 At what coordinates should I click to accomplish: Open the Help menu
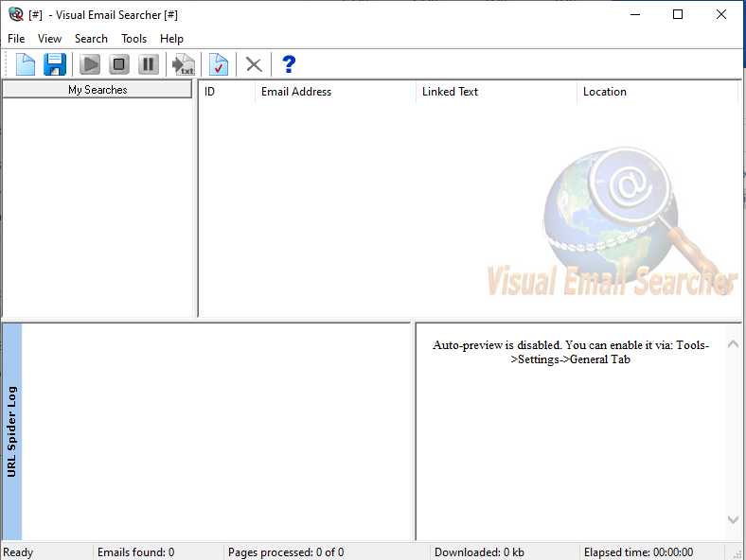coord(171,39)
